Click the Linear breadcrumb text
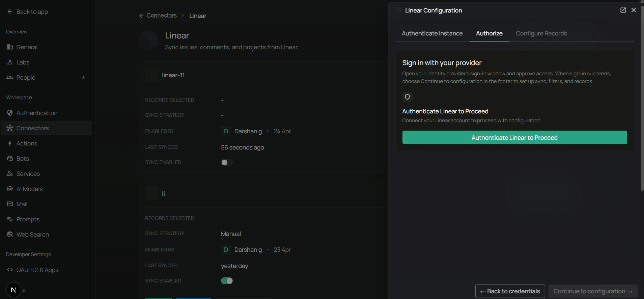The image size is (644, 299). click(198, 16)
